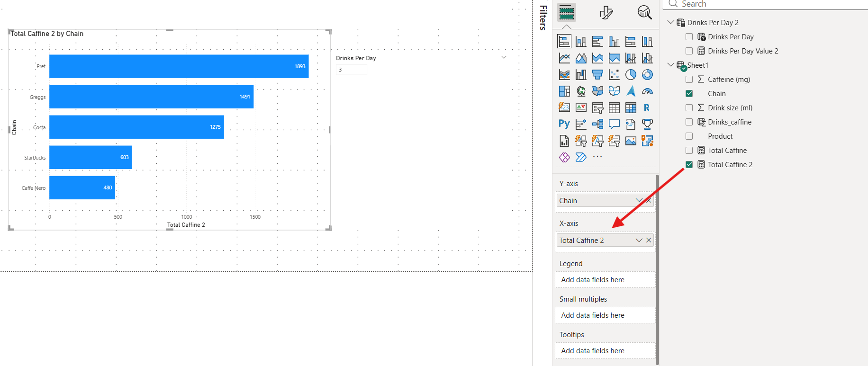
Task: Click the chart title 'Total Caffine 2 by Chain'
Action: 47,34
